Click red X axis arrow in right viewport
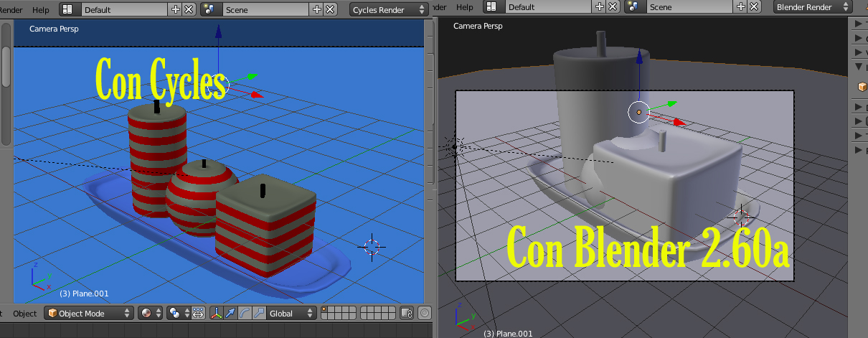Viewport: 868px width, 338px height. [679, 122]
